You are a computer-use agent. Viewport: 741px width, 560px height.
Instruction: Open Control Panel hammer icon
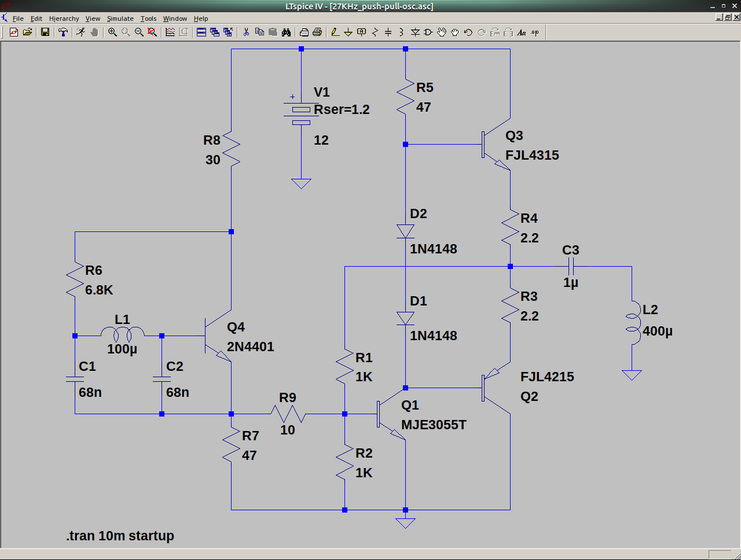[63, 32]
